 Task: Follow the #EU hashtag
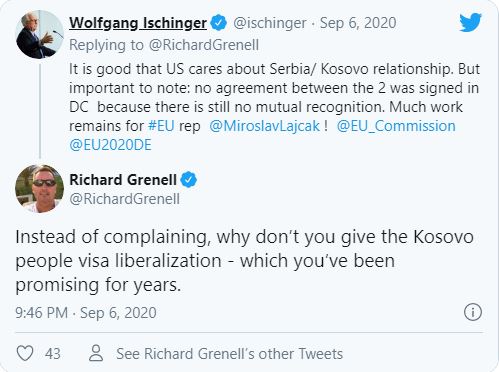tap(161, 126)
